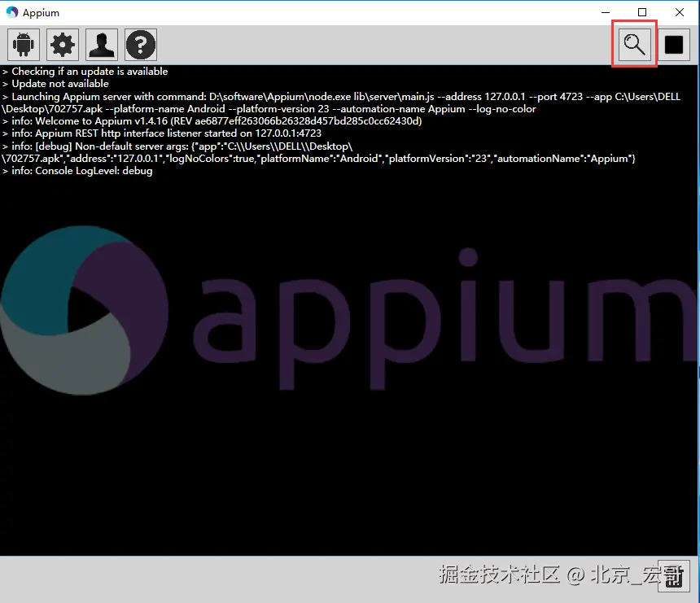Viewport: 700px width, 603px height.
Task: Click the 'Appium REST http interface listener started' line
Action: (x=162, y=133)
